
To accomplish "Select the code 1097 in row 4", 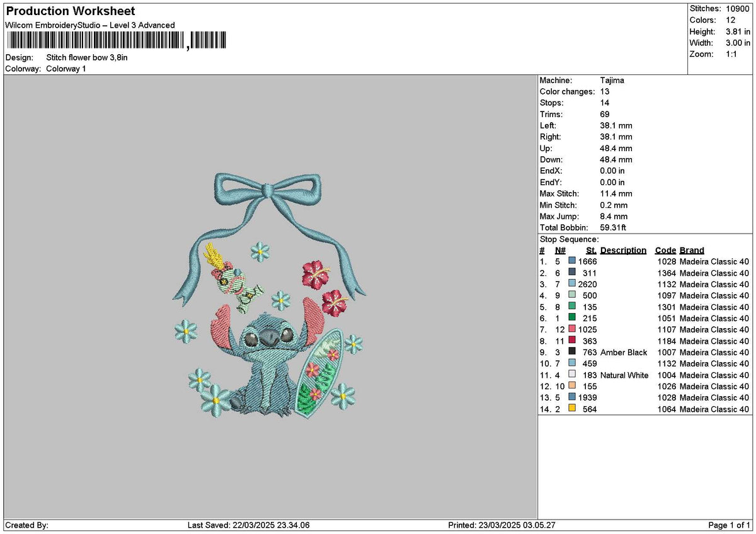I will coord(666,295).
